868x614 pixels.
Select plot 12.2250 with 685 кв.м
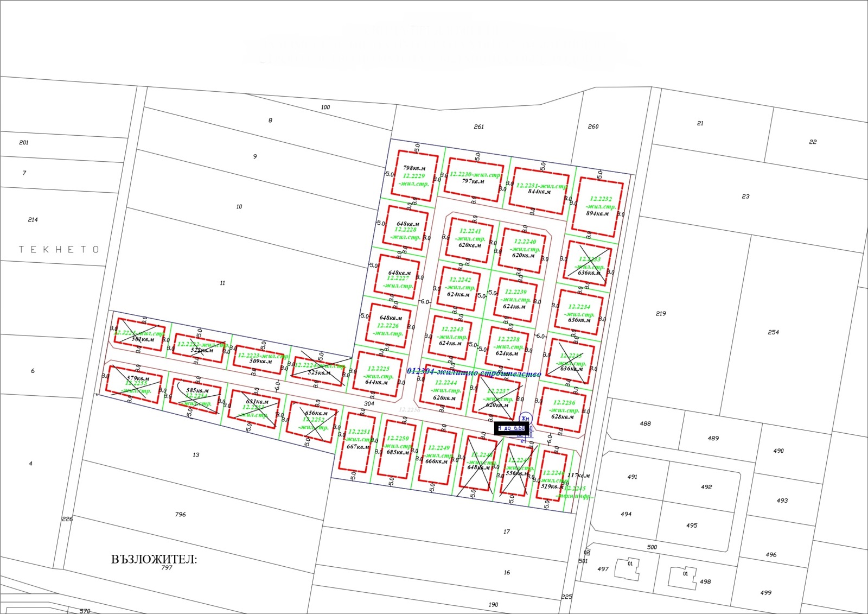pyautogui.click(x=397, y=447)
